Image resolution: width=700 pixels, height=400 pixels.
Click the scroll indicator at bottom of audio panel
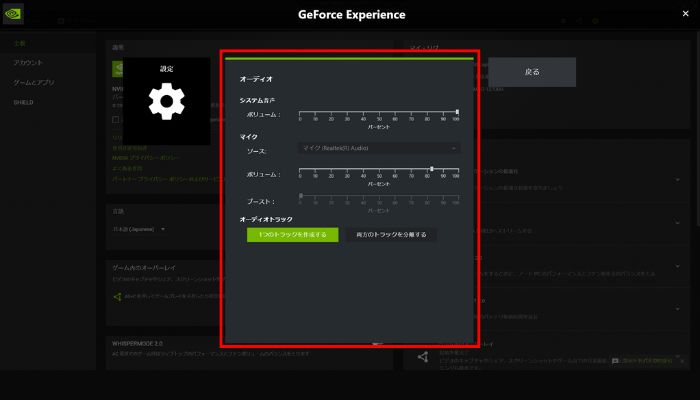(x=377, y=343)
